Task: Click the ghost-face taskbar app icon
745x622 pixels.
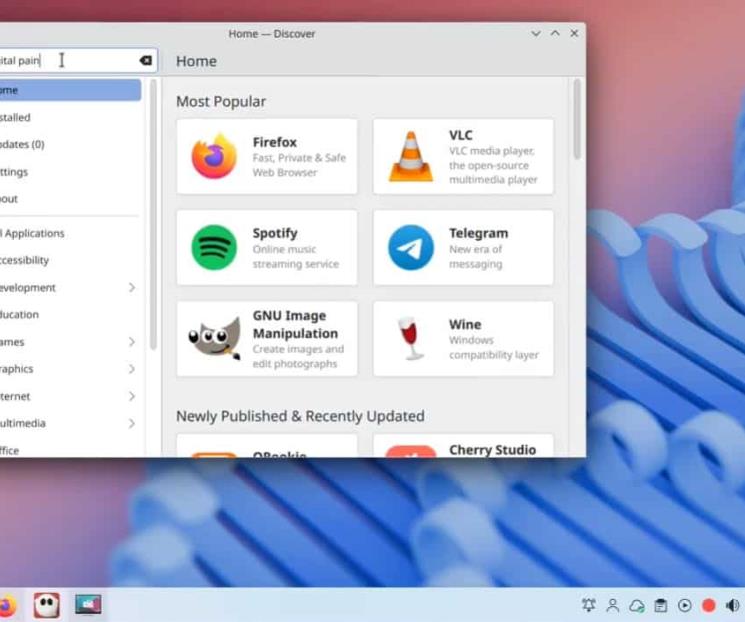Action: 47,605
